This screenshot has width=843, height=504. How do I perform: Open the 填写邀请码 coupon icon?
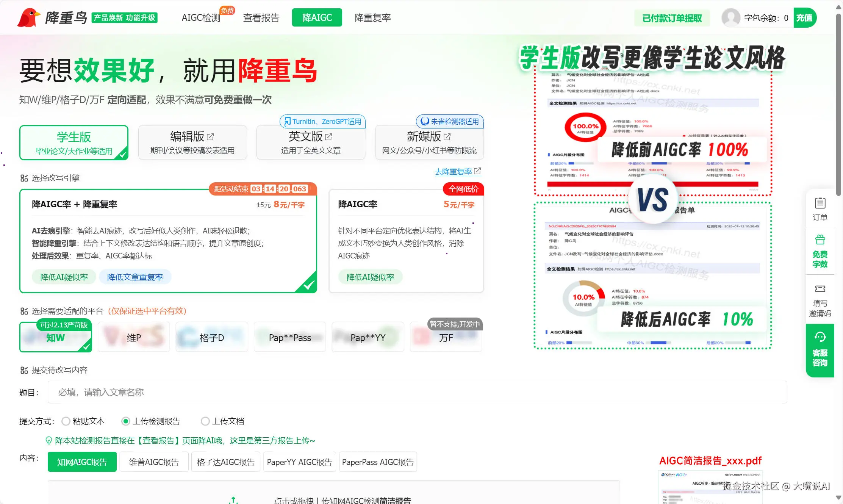pos(820,289)
